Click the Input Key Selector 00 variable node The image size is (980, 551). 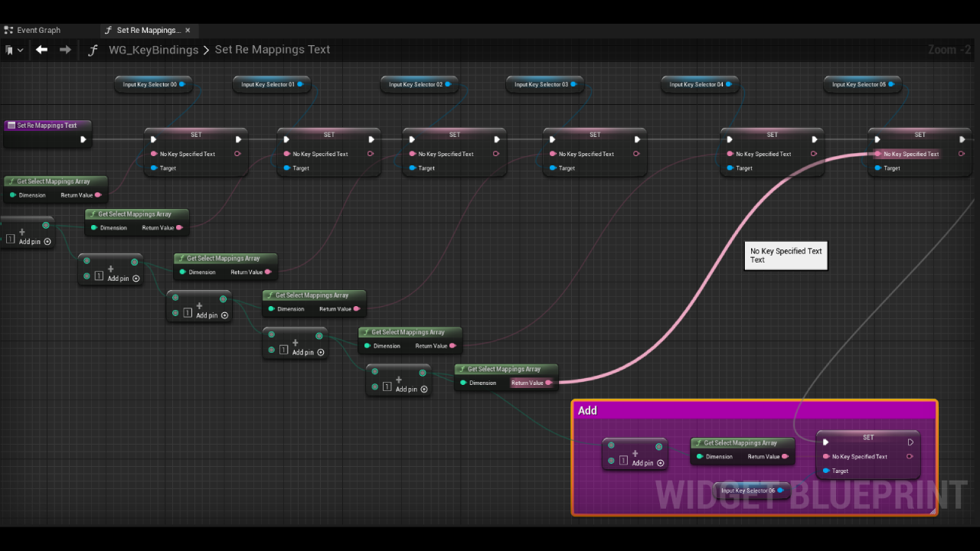[154, 84]
